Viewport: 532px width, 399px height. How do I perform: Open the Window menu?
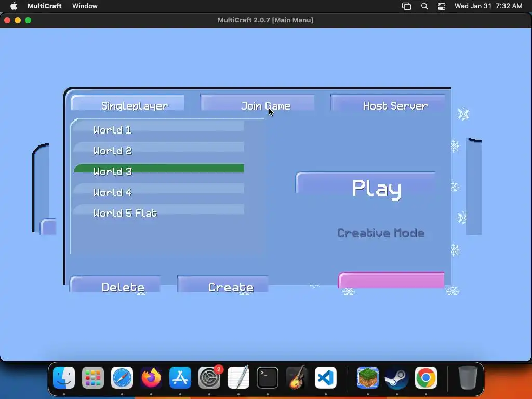(x=85, y=6)
